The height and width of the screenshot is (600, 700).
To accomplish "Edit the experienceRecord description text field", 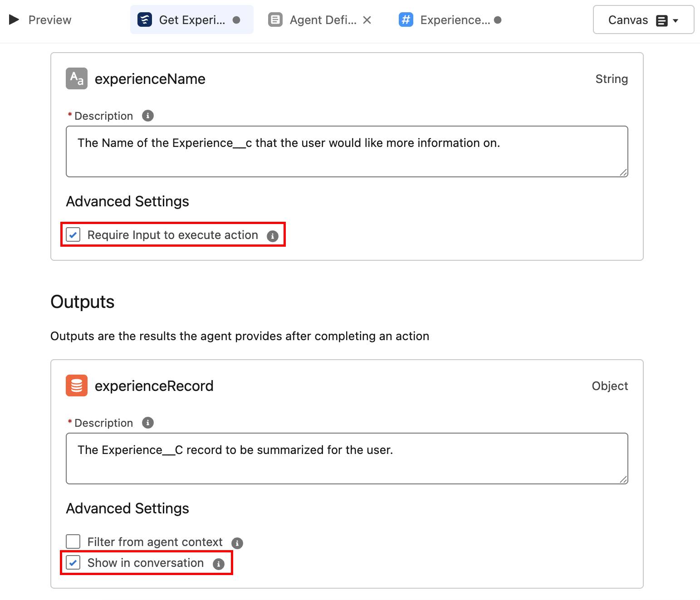I will point(347,459).
